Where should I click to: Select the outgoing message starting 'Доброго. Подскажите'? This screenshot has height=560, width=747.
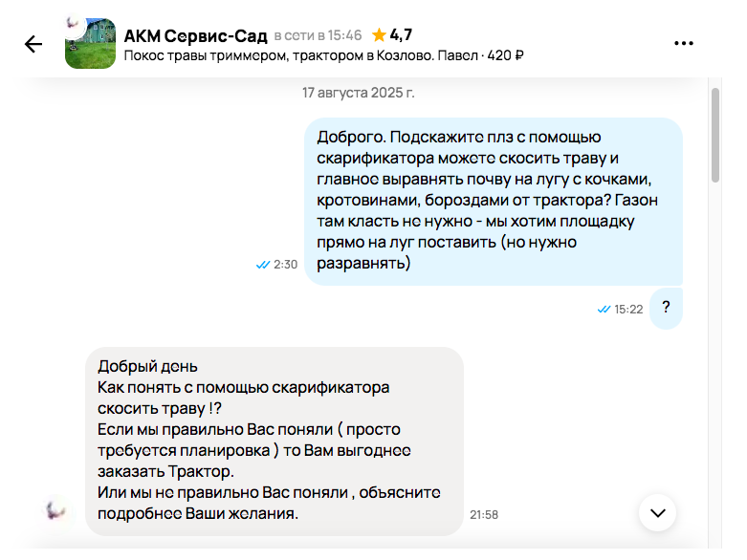493,202
